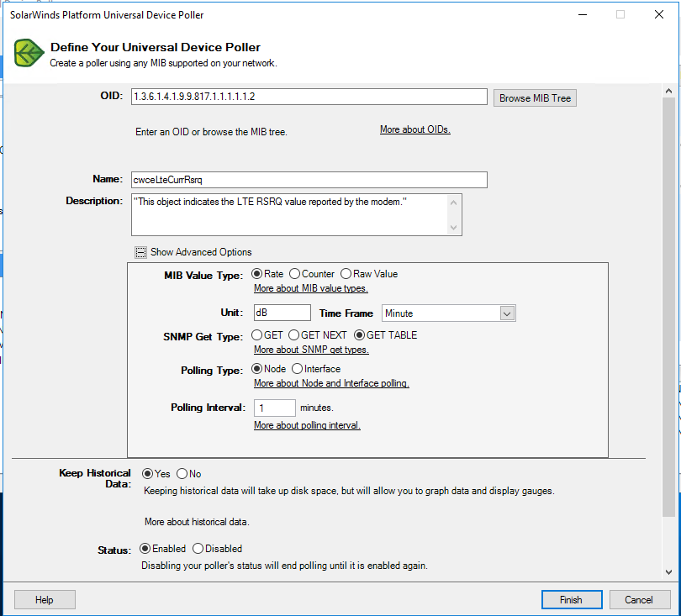Click the Browse MIB Tree button

(535, 98)
